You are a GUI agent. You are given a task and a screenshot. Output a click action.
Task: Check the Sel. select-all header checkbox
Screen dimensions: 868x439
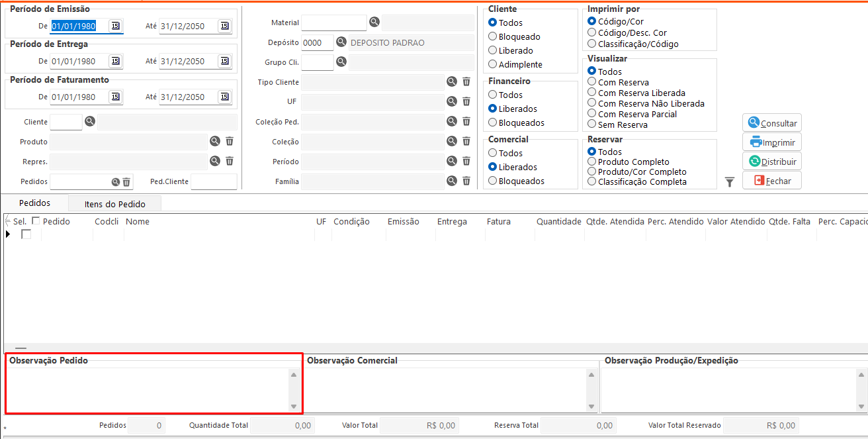36,221
